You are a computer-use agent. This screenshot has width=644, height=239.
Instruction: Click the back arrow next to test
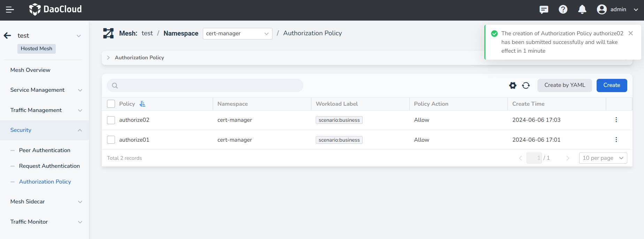pos(7,36)
